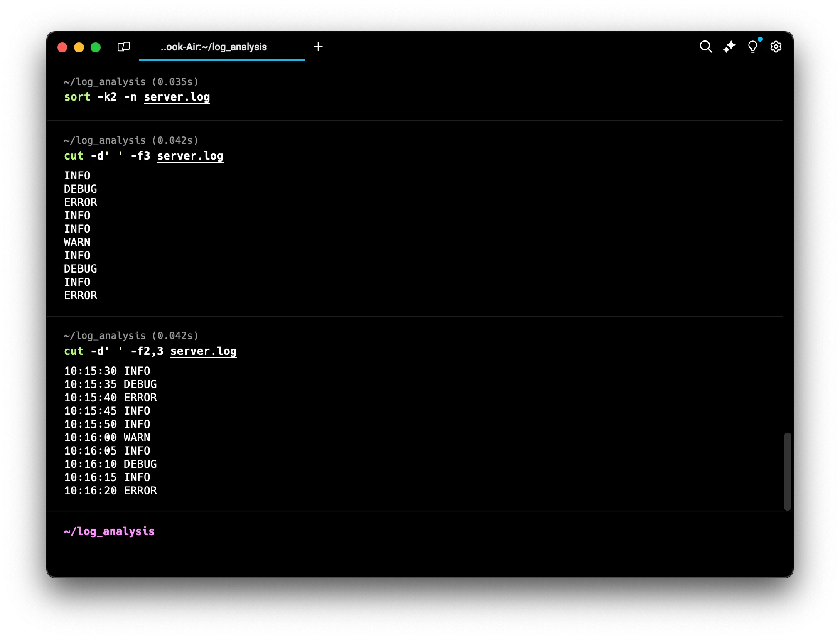Click the Warp AI sparkles icon
Viewport: 840px width, 639px height.
729,47
